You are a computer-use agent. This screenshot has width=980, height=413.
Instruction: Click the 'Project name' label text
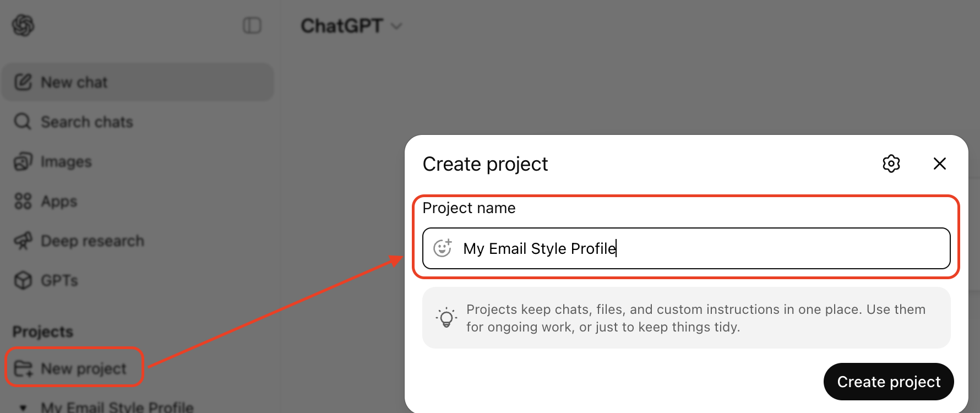click(469, 208)
